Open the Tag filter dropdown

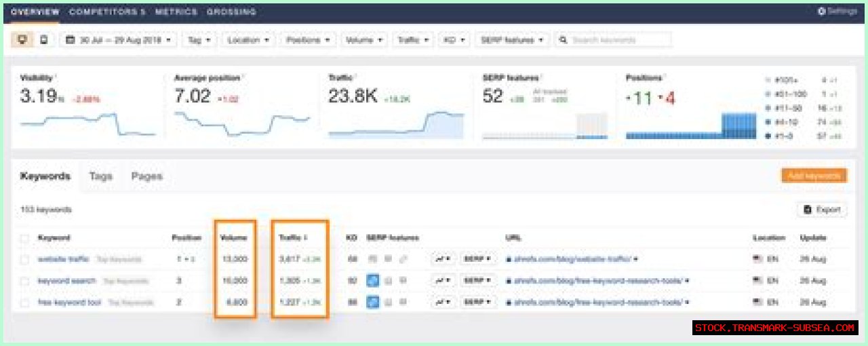pos(199,40)
